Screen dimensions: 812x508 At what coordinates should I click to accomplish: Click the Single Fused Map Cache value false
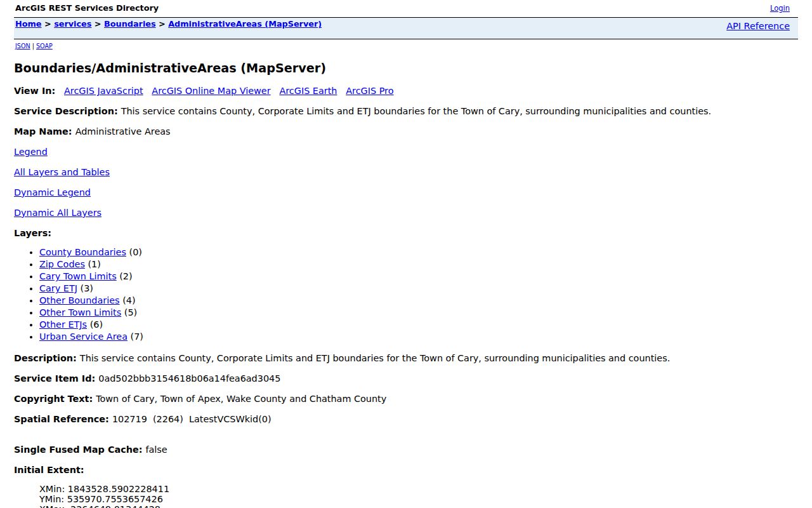coord(156,450)
